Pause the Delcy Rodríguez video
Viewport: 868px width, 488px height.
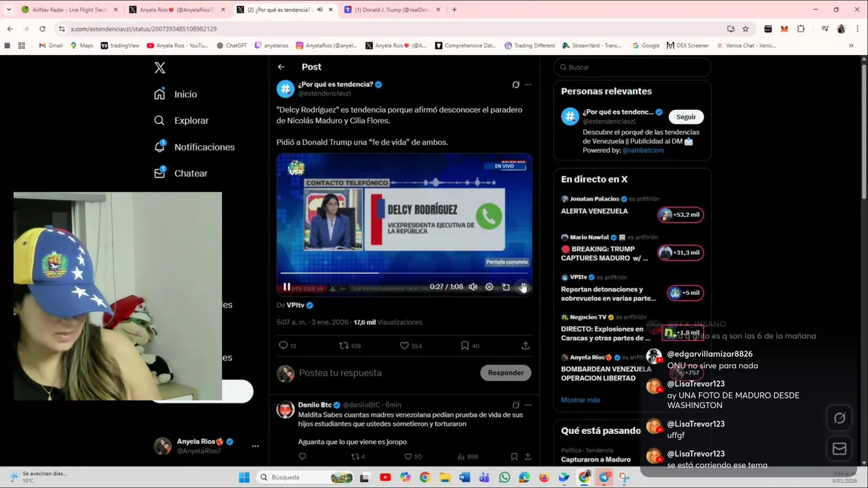point(287,287)
